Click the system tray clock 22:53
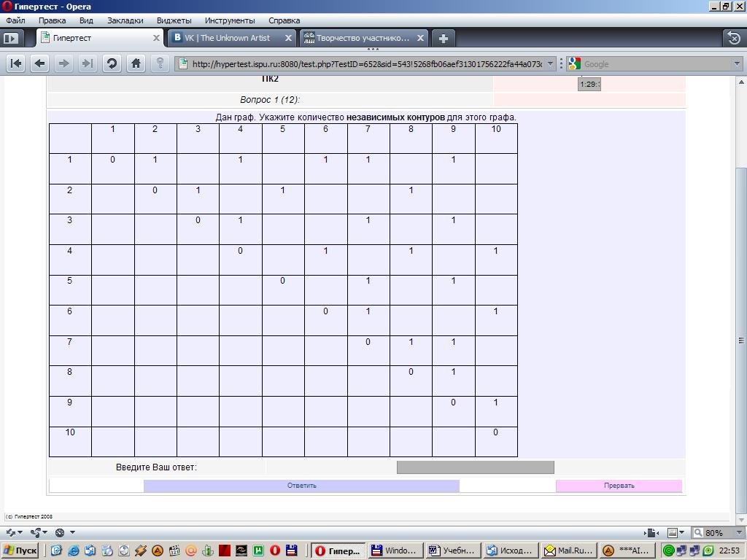Image resolution: width=747 pixels, height=560 pixels. point(729,551)
